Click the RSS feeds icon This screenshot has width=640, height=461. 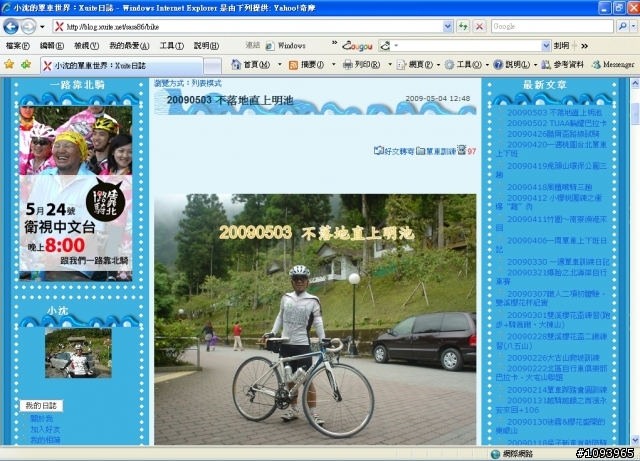(293, 65)
